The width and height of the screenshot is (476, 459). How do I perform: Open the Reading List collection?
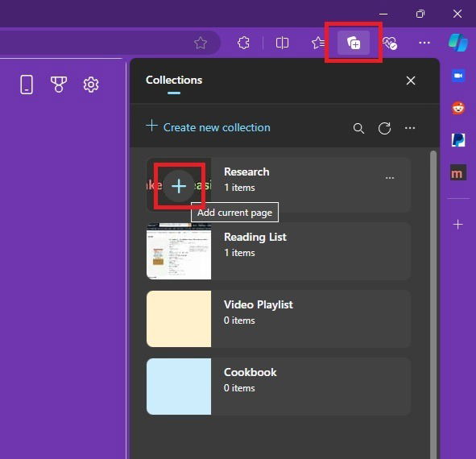[x=279, y=251]
